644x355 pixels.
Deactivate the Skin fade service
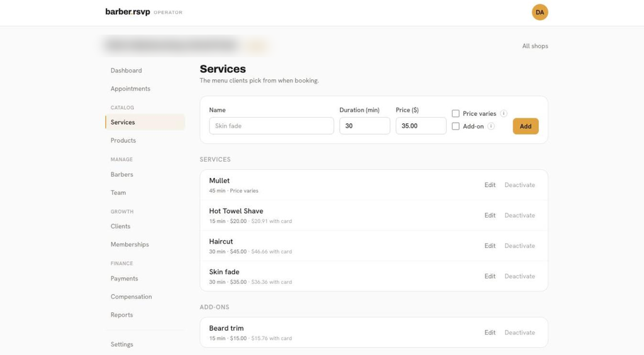click(519, 276)
